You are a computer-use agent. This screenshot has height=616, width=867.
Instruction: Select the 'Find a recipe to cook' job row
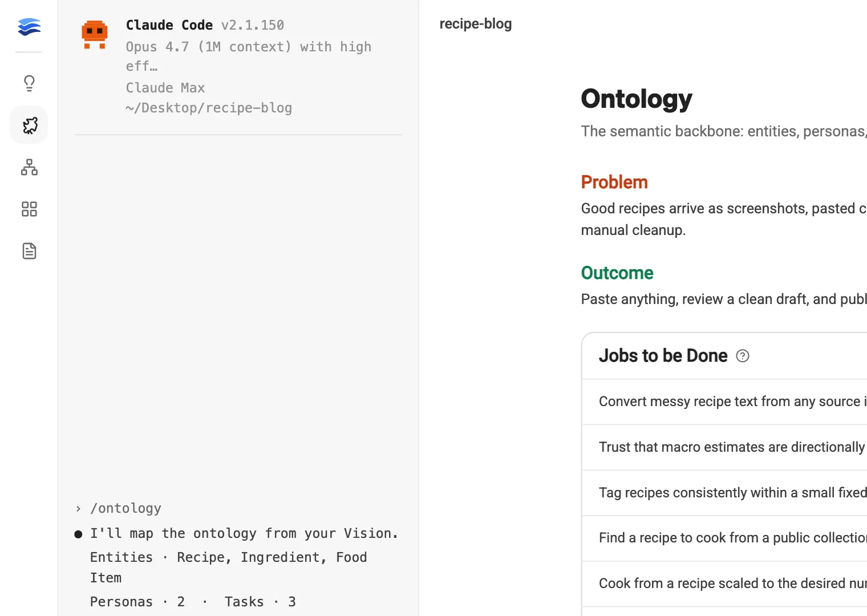[724, 538]
